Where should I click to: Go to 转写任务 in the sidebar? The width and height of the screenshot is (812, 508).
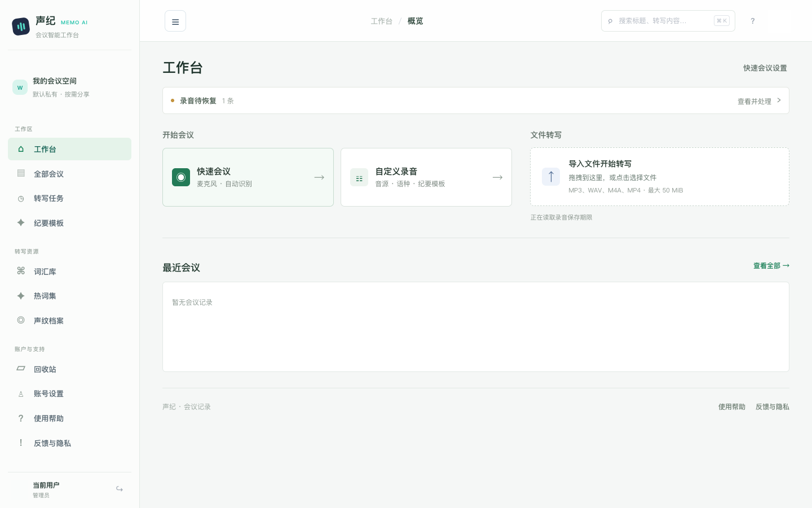coord(69,198)
